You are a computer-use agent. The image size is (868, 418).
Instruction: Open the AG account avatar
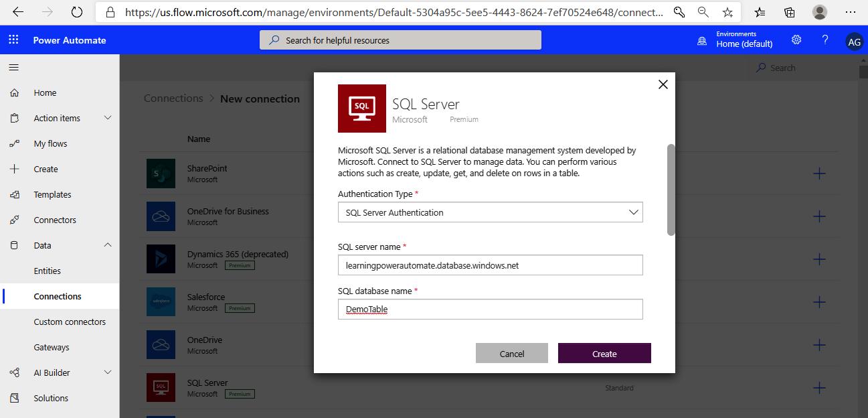854,41
